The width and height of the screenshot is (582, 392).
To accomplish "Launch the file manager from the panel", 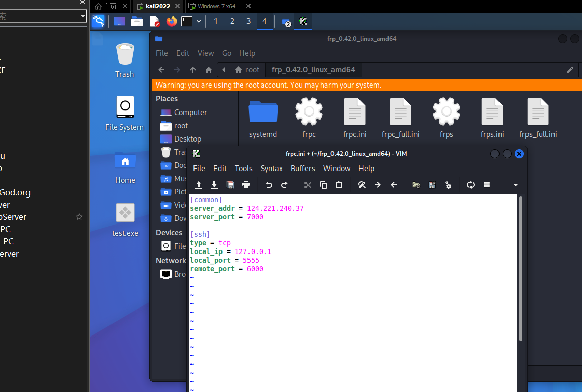I will (x=137, y=21).
